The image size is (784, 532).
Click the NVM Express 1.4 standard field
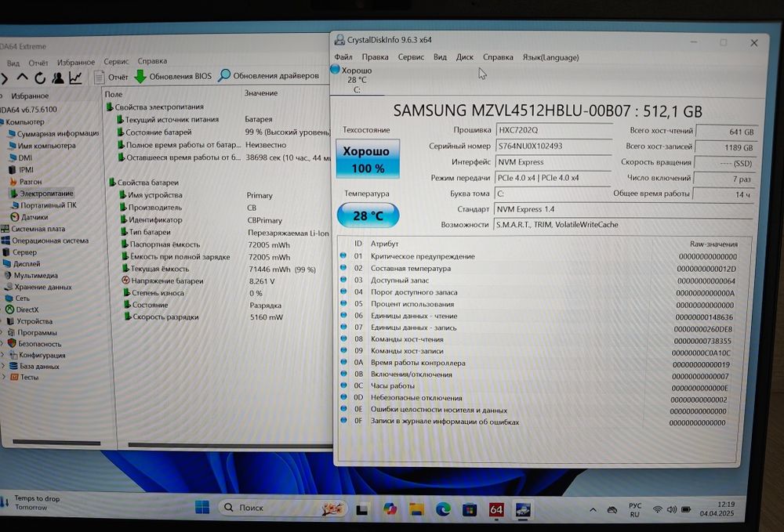point(623,208)
